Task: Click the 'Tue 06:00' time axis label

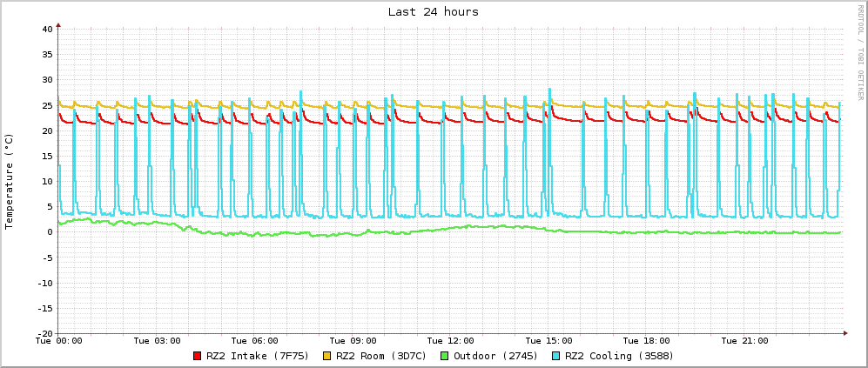Action: point(254,341)
